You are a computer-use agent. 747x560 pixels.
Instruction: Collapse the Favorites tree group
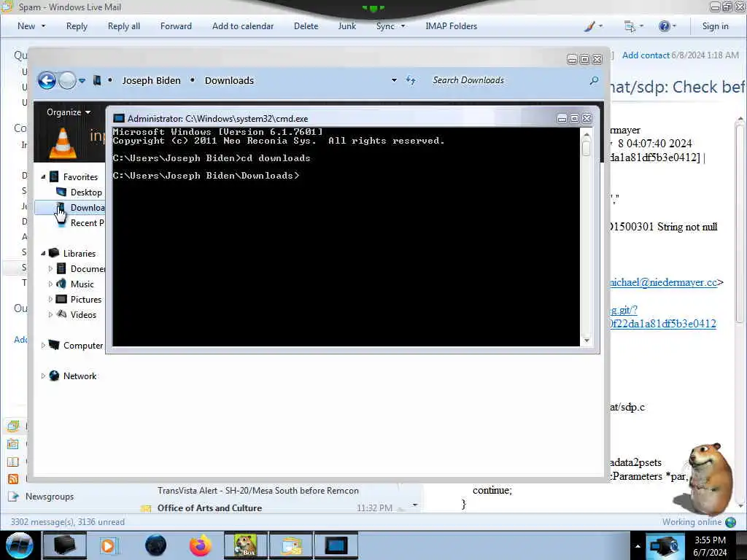click(43, 176)
